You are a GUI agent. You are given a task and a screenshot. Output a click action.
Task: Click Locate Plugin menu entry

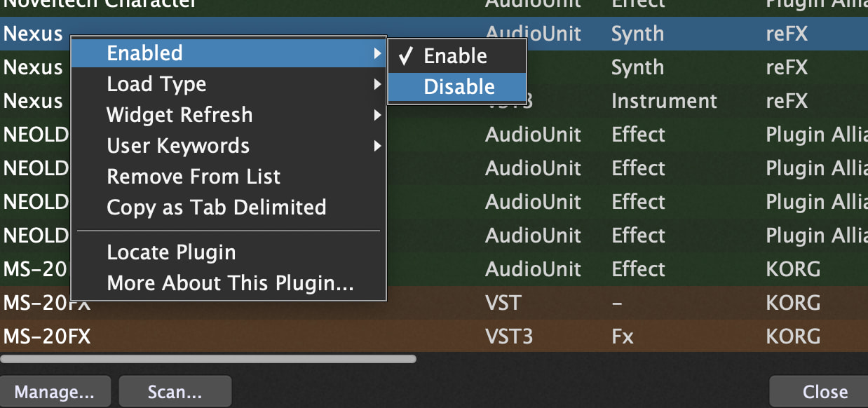pos(171,252)
